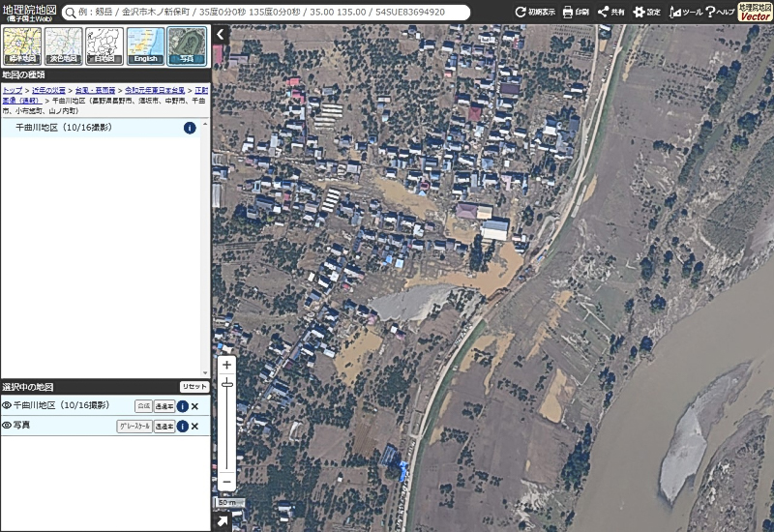This screenshot has width=774, height=532.
Task: Zoom out with the minus button
Action: click(226, 482)
